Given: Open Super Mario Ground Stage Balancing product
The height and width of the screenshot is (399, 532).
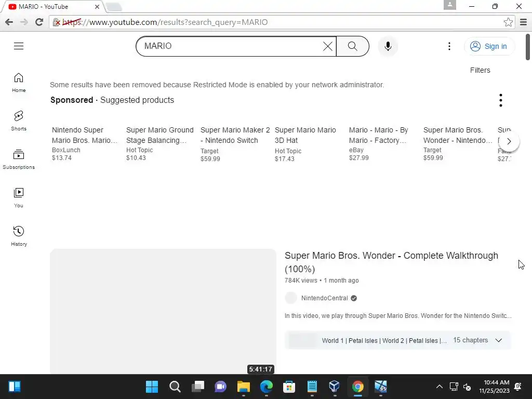Looking at the screenshot, I should (160, 143).
